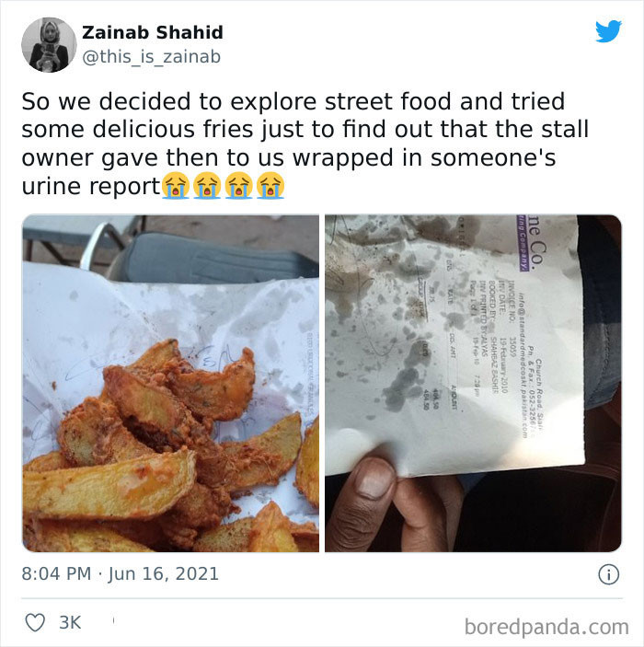This screenshot has height=647, width=644.
Task: Click the Twitter bird logo
Action: (608, 31)
